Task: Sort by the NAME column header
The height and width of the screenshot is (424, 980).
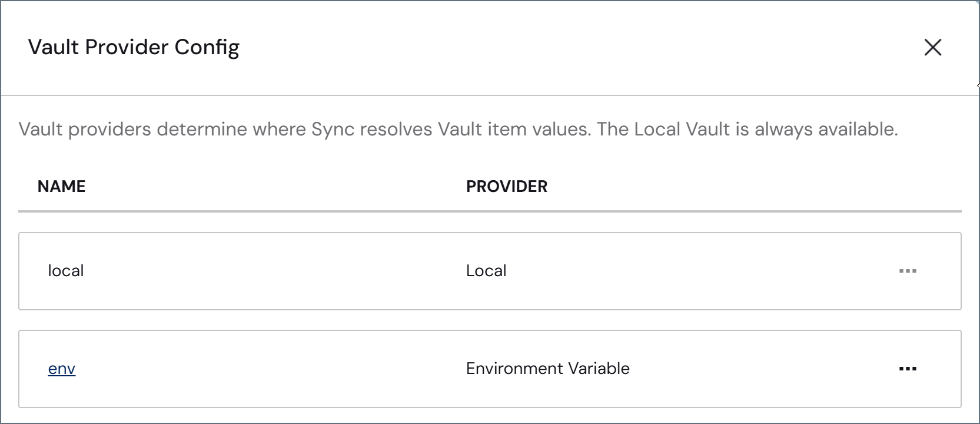Action: 62,187
